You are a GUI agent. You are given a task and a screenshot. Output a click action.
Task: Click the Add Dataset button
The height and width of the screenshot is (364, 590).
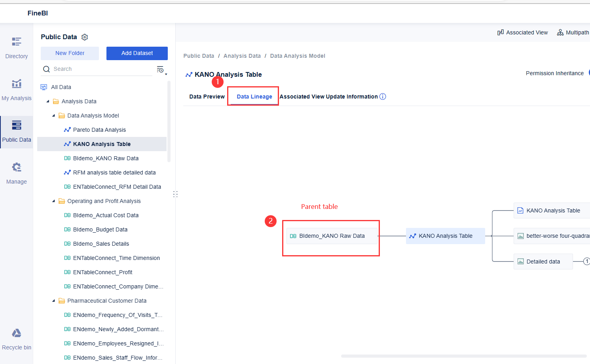(137, 53)
